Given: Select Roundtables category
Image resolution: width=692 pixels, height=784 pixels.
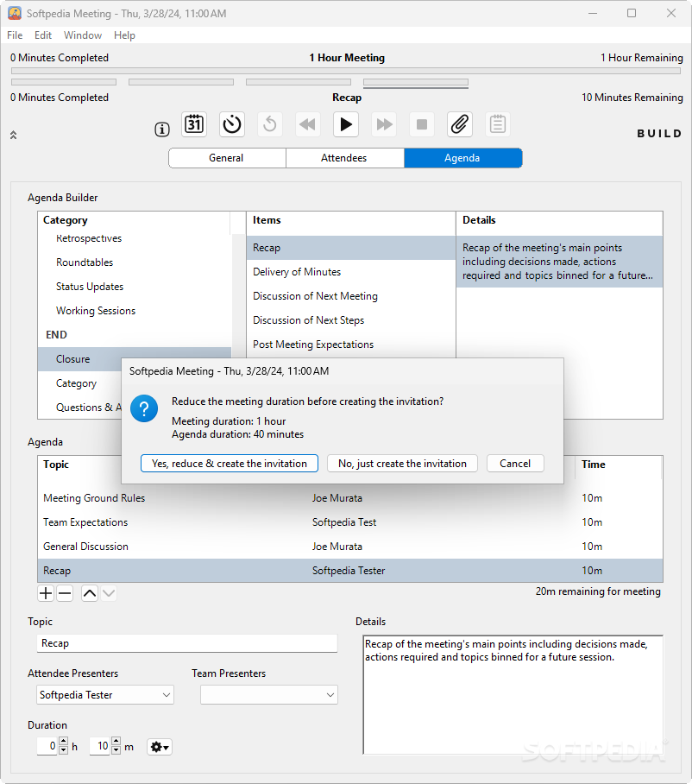Looking at the screenshot, I should [135, 262].
